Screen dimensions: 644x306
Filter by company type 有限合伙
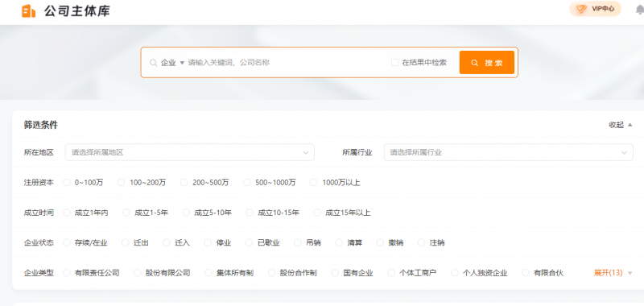pos(526,273)
